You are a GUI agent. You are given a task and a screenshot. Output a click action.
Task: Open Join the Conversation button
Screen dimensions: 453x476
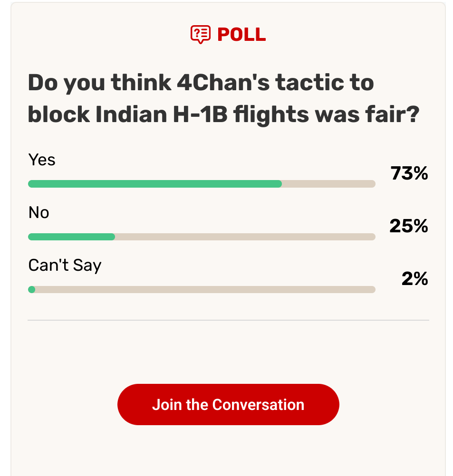click(228, 404)
